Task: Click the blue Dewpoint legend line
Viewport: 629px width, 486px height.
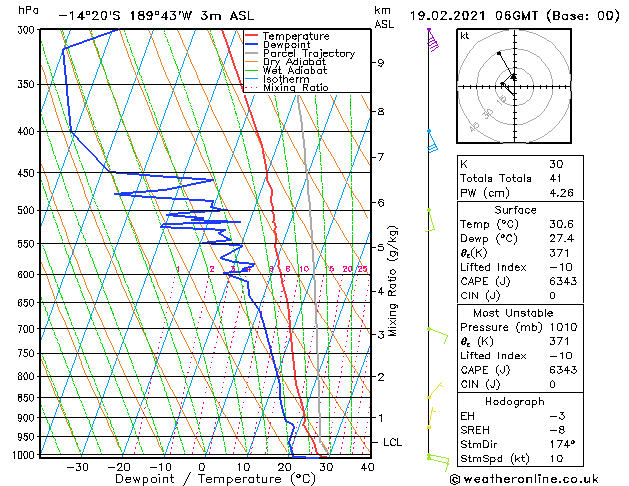Action: point(251,45)
